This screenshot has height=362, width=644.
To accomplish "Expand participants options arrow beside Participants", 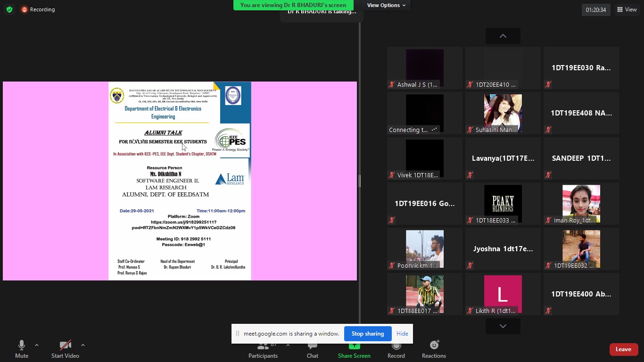I will click(288, 345).
